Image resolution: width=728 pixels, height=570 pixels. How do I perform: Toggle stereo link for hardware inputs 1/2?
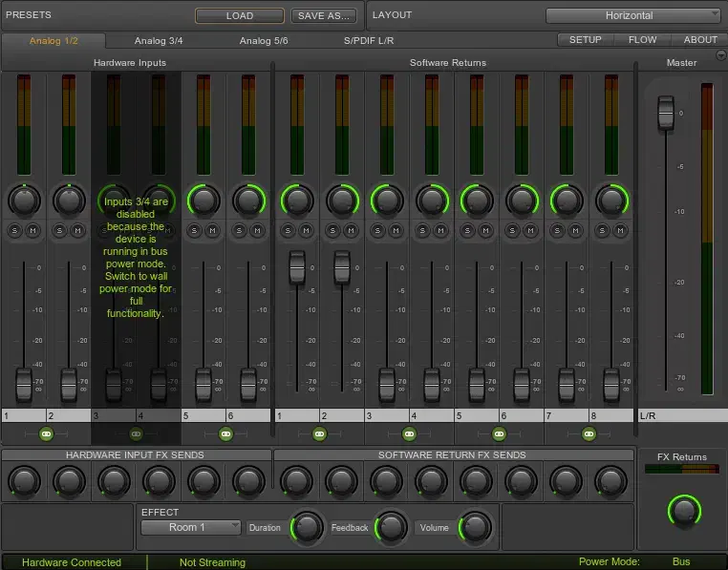[46, 433]
